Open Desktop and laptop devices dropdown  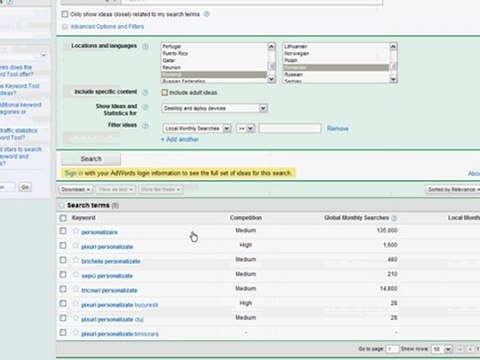click(215, 108)
